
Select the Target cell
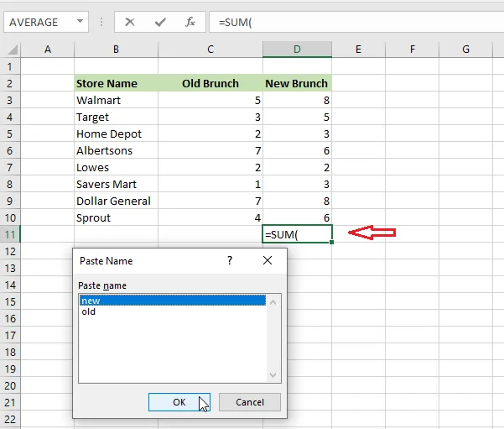point(116,117)
